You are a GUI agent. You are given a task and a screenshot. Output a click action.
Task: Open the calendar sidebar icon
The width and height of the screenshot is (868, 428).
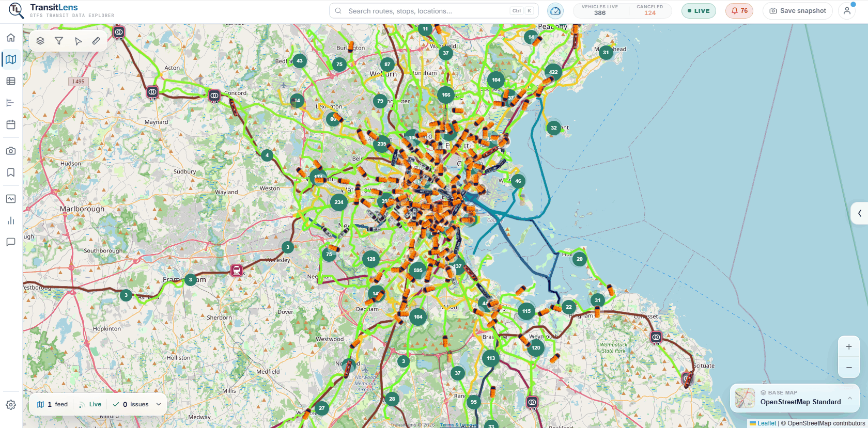[x=11, y=124]
